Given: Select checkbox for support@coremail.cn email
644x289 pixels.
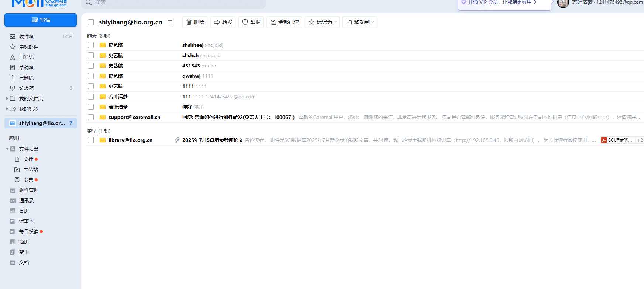Looking at the screenshot, I should tap(91, 117).
